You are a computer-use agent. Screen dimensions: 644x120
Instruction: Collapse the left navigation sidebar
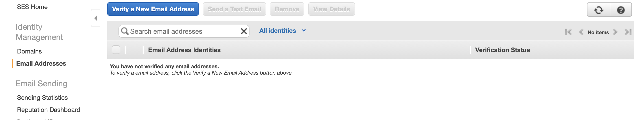(96, 18)
